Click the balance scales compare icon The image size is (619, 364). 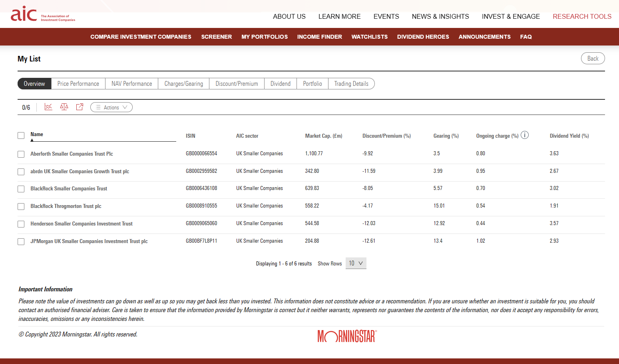click(64, 107)
